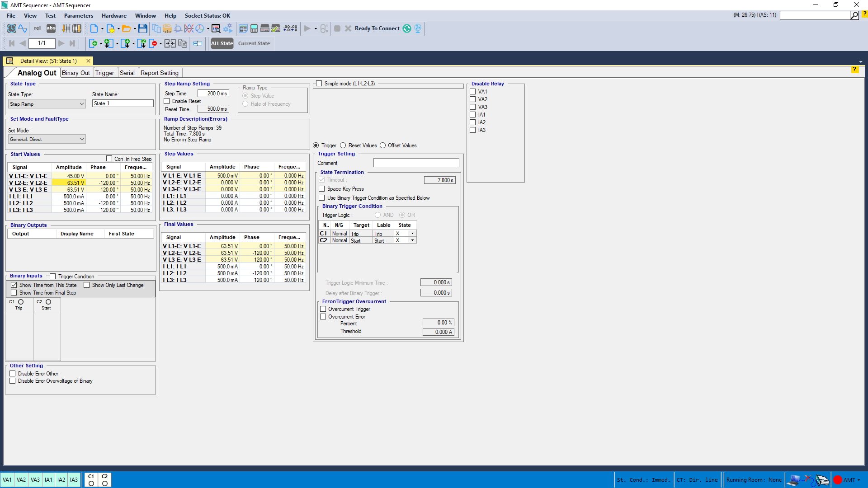The image size is (868, 488).
Task: Click the Current State button
Action: 254,43
